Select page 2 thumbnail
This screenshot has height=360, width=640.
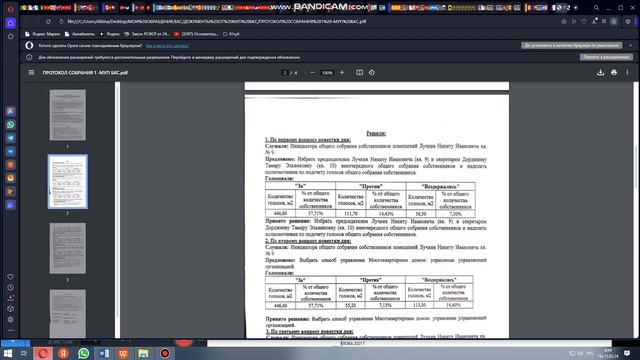[68, 182]
